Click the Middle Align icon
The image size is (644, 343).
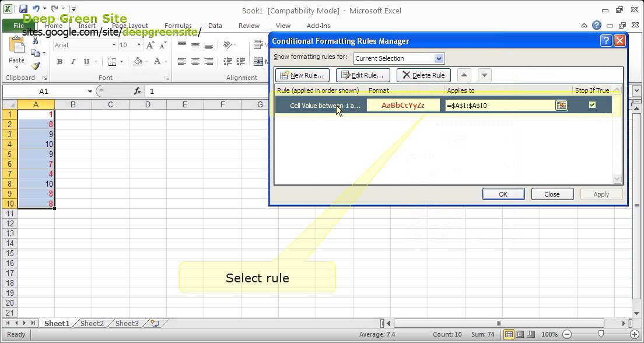195,45
